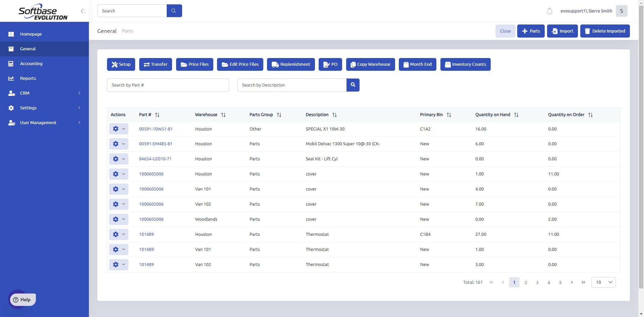The image size is (644, 317).
Task: Click the Softbase Evolution logo
Action: (43, 12)
